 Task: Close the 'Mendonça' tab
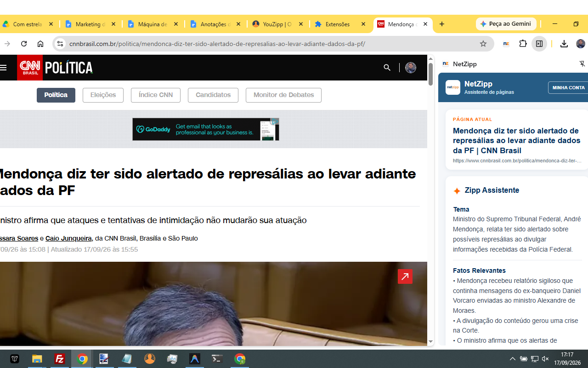pyautogui.click(x=425, y=24)
